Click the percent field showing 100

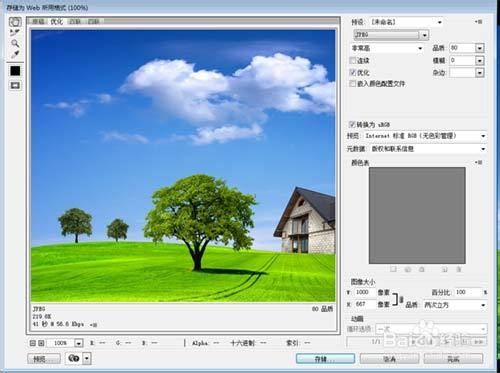coord(468,292)
